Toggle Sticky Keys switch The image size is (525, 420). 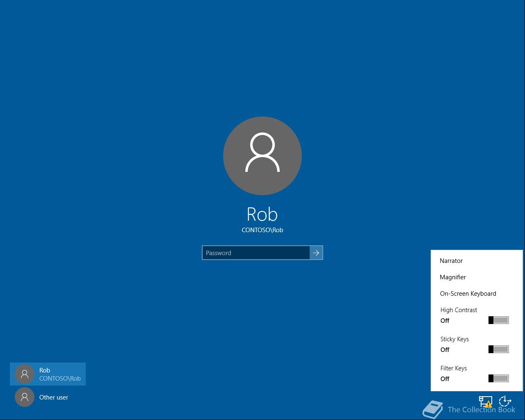pyautogui.click(x=499, y=349)
